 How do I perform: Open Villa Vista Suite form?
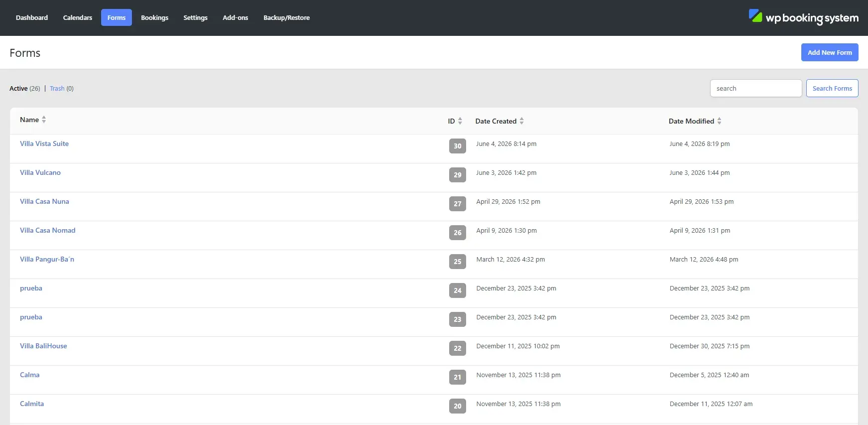click(44, 143)
